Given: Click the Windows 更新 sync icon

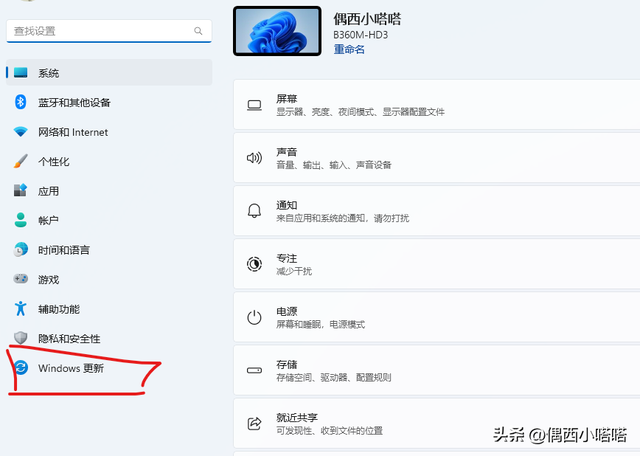Looking at the screenshot, I should click(x=20, y=367).
